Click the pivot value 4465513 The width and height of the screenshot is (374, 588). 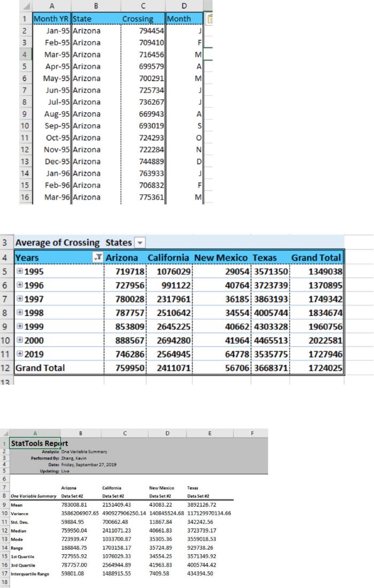(271, 340)
